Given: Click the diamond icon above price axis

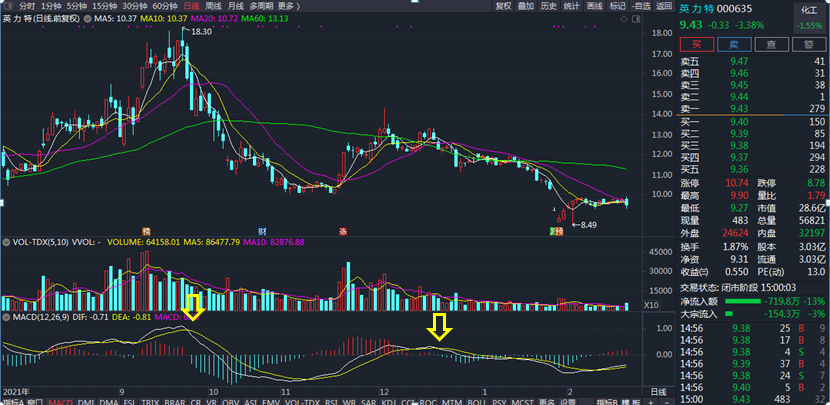Looking at the screenshot, I should tap(624, 19).
